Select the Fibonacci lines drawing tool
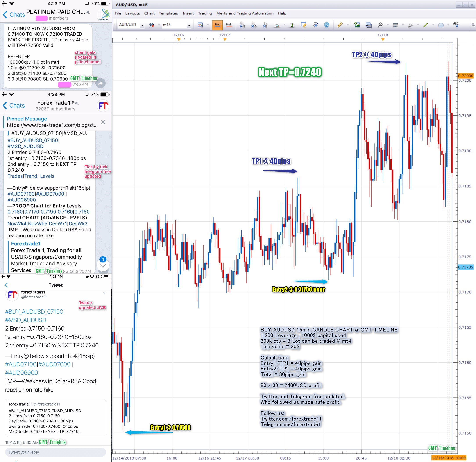476x462 pixels. (x=380, y=25)
